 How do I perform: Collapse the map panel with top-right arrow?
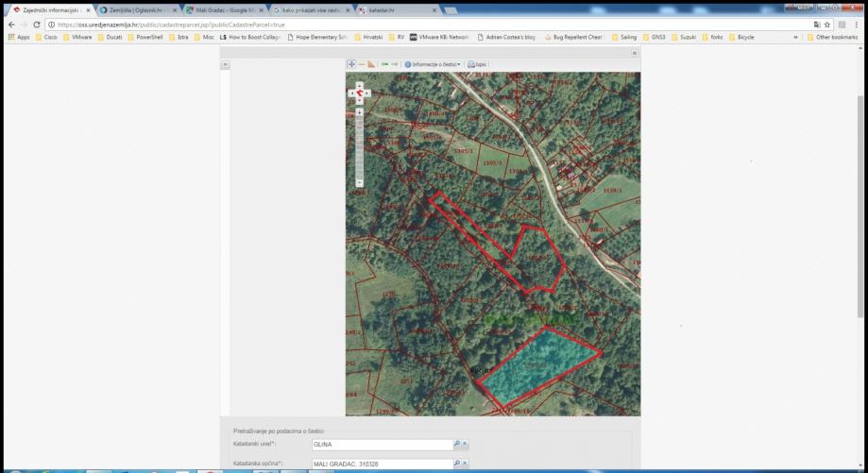coord(634,53)
